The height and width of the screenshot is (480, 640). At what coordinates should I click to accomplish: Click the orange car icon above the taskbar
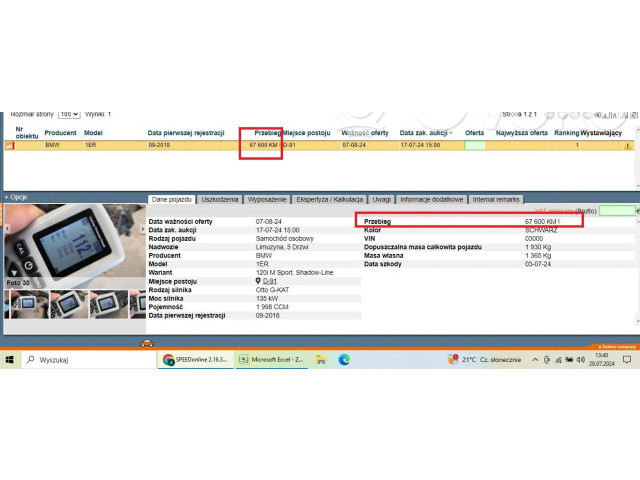pos(146,342)
